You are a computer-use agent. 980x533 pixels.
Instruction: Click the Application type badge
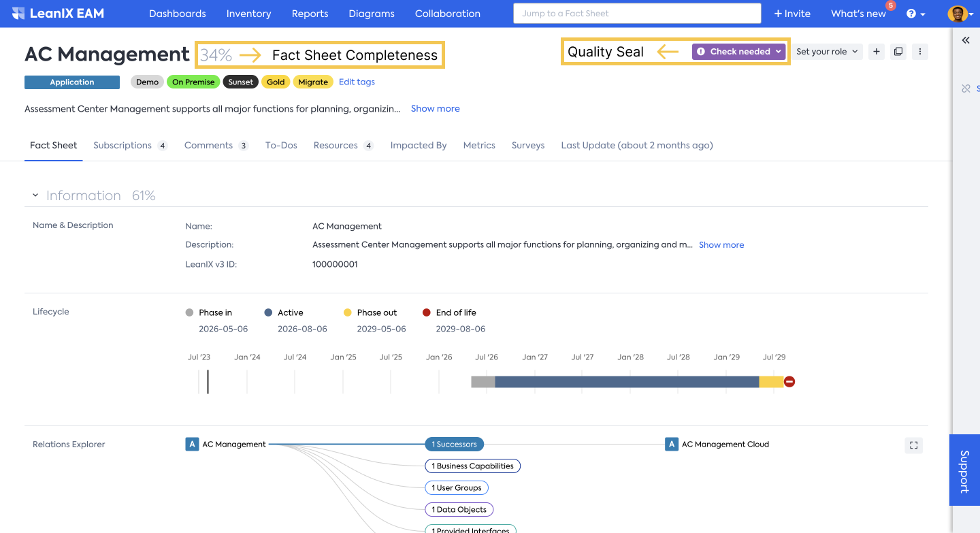click(72, 82)
